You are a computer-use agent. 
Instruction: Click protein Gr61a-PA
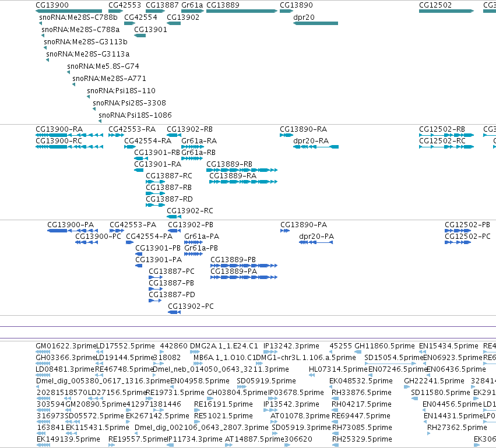coord(194,242)
